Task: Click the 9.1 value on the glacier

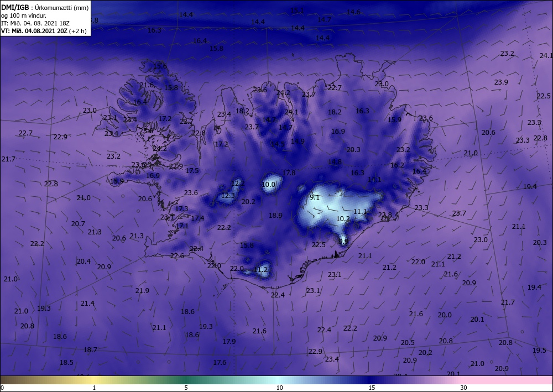Action: click(x=315, y=197)
